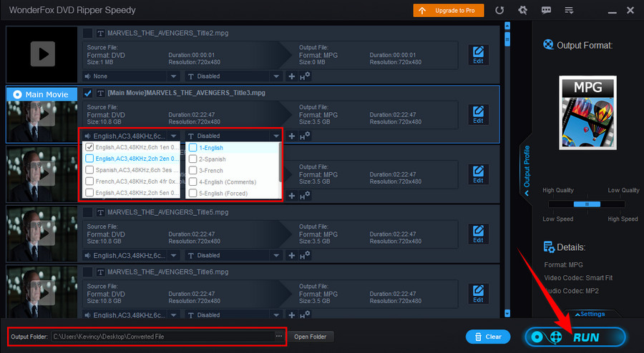Expand the Settings panel under Details

pyautogui.click(x=590, y=314)
